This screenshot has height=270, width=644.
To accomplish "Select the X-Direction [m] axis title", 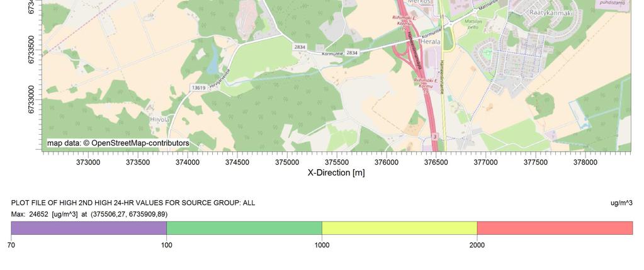I will [336, 172].
